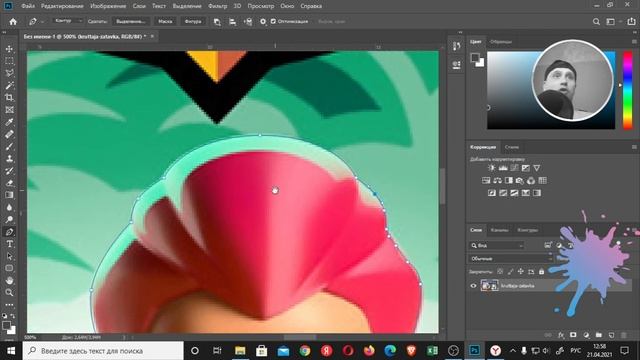Open the Edit Toolbar three-dots button
Image resolution: width=640 pixels, height=360 pixels.
pyautogui.click(x=9, y=304)
